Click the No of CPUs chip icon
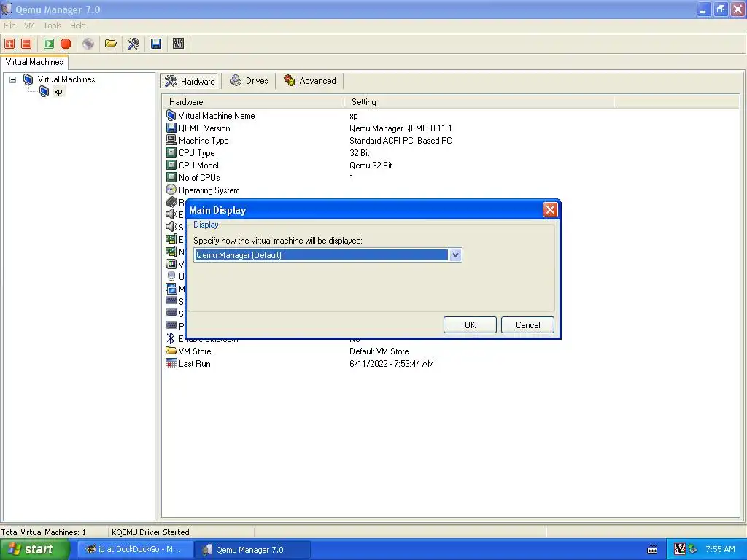 [171, 177]
